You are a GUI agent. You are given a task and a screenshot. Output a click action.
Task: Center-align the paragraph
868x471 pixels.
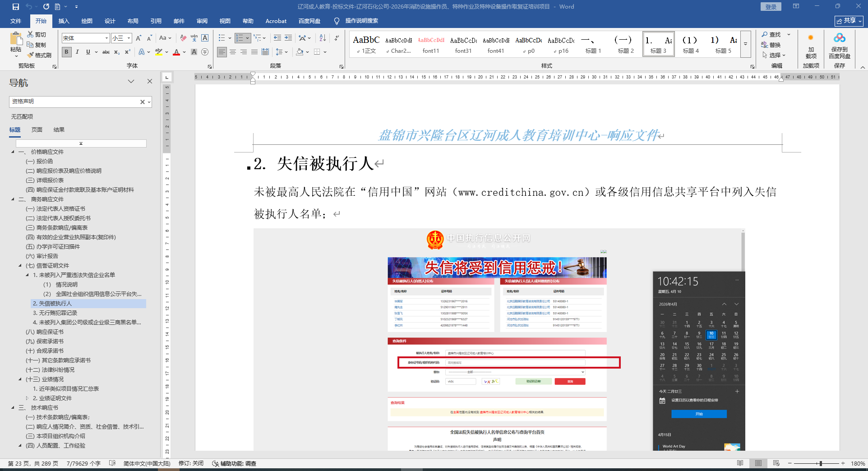(233, 52)
